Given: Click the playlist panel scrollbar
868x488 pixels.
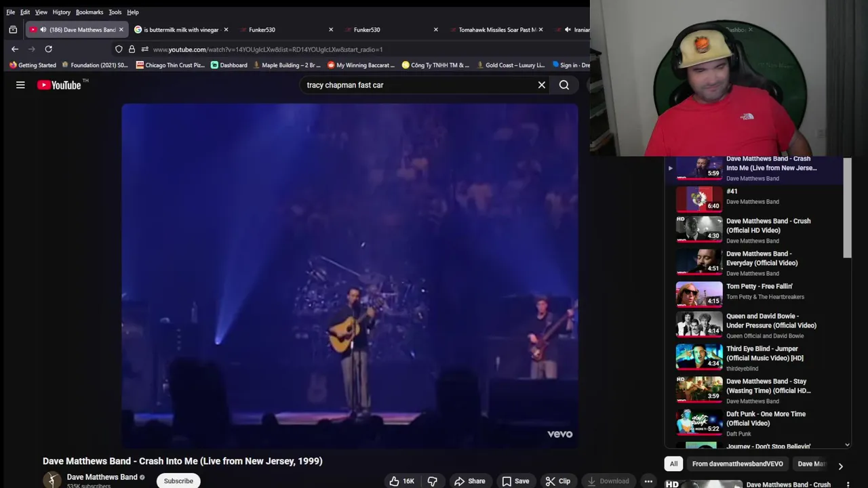Looking at the screenshot, I should [847, 207].
